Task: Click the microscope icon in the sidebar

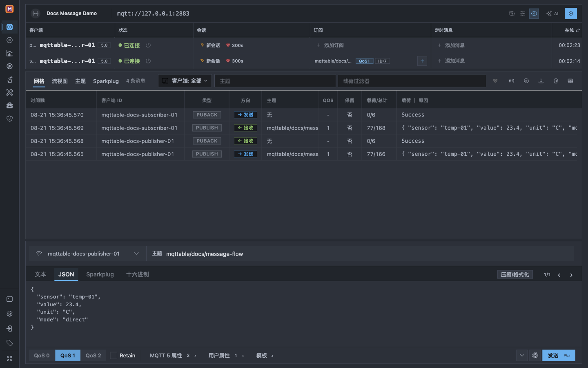Action: 9,79
